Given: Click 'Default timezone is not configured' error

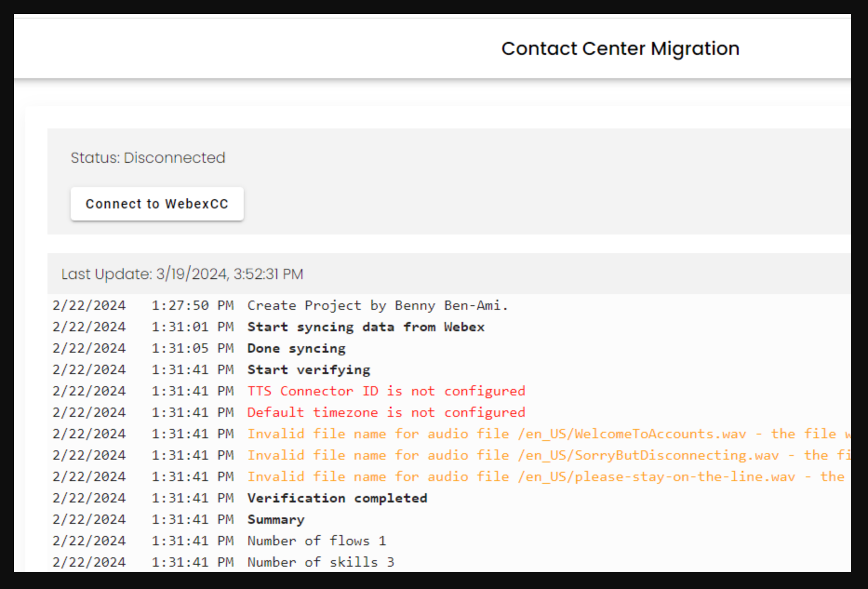Looking at the screenshot, I should tap(386, 413).
